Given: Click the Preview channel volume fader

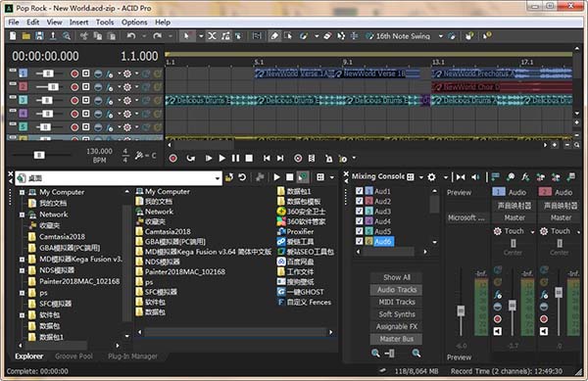Looking at the screenshot, I should pos(461,310).
